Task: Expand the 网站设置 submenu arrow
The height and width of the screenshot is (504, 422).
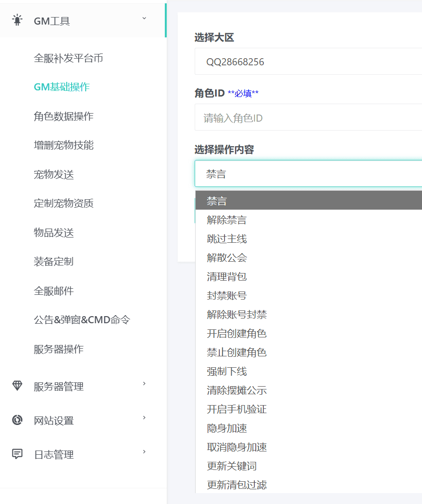Action: 144,418
